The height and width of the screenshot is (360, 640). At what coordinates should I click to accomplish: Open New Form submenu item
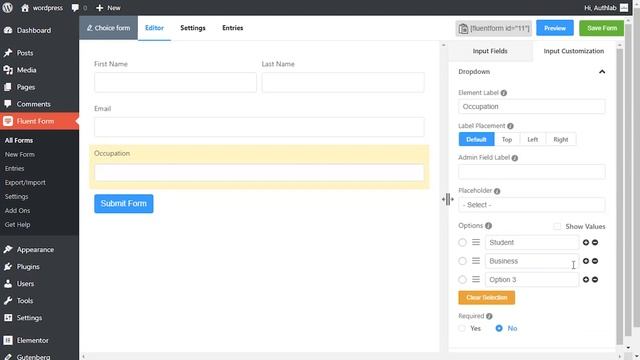20,154
